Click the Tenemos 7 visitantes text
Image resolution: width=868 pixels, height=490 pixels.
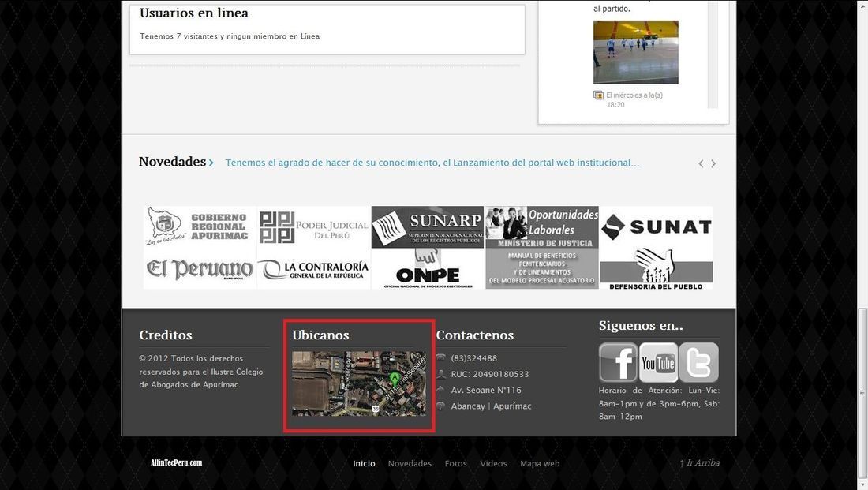230,36
